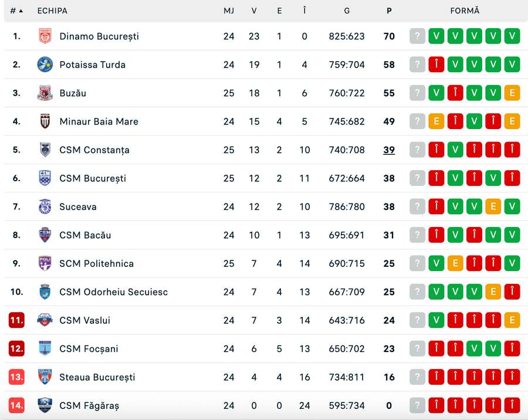Click the Dinamo București team logo

45,36
